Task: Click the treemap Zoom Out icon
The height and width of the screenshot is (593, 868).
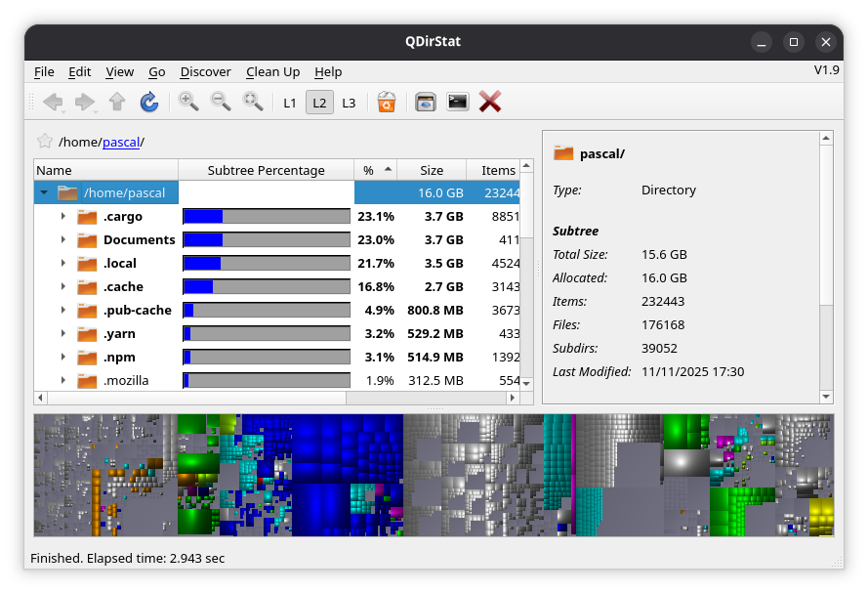Action: (221, 102)
